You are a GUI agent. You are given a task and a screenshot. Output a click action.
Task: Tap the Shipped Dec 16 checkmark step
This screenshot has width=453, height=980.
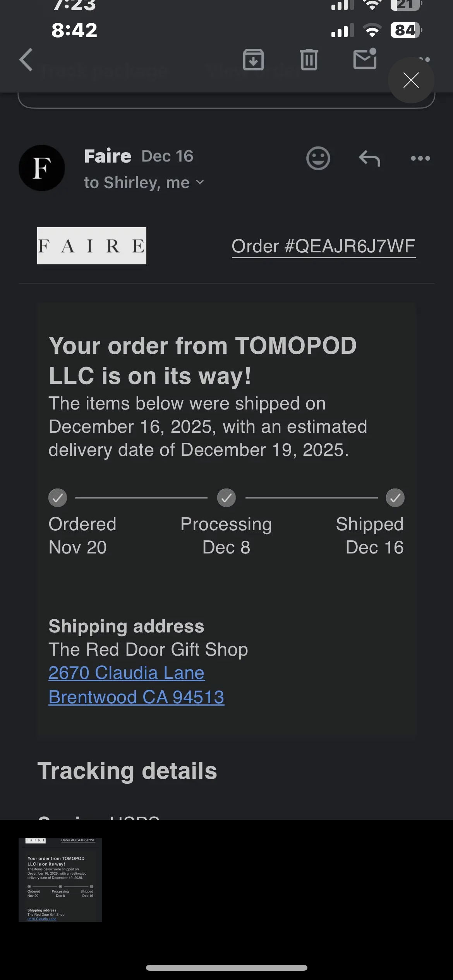coord(395,498)
